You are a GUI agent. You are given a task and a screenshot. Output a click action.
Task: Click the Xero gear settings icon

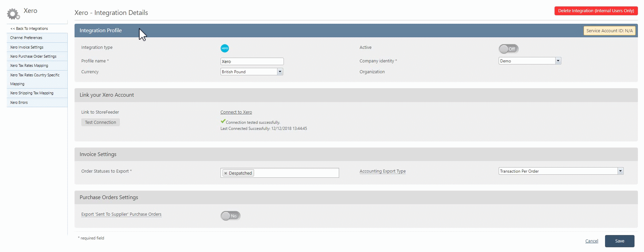pos(13,14)
